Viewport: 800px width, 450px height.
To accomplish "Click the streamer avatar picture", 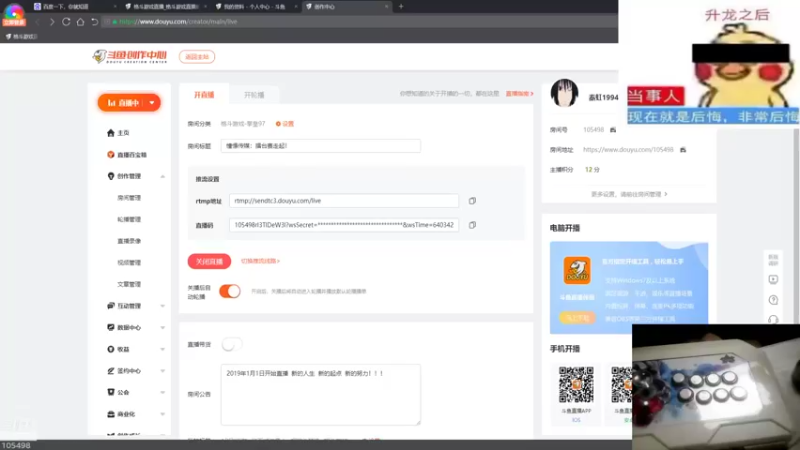I will click(x=564, y=93).
